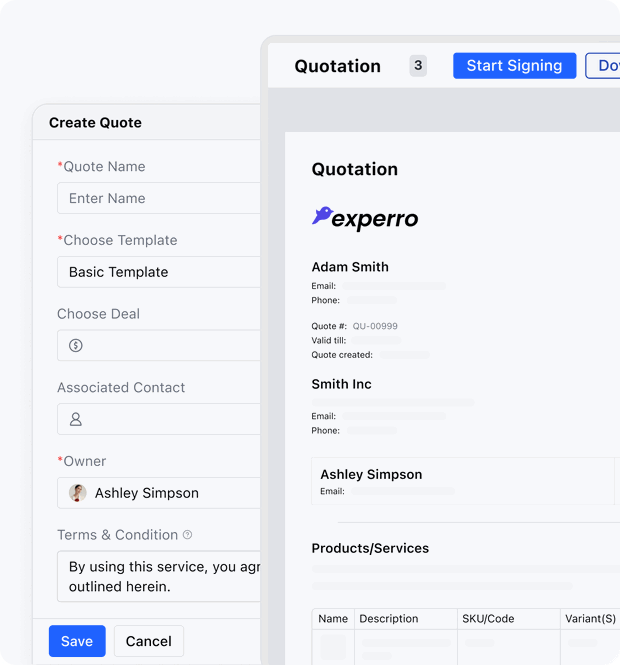Click the Adam Smith contact name

coord(350,267)
